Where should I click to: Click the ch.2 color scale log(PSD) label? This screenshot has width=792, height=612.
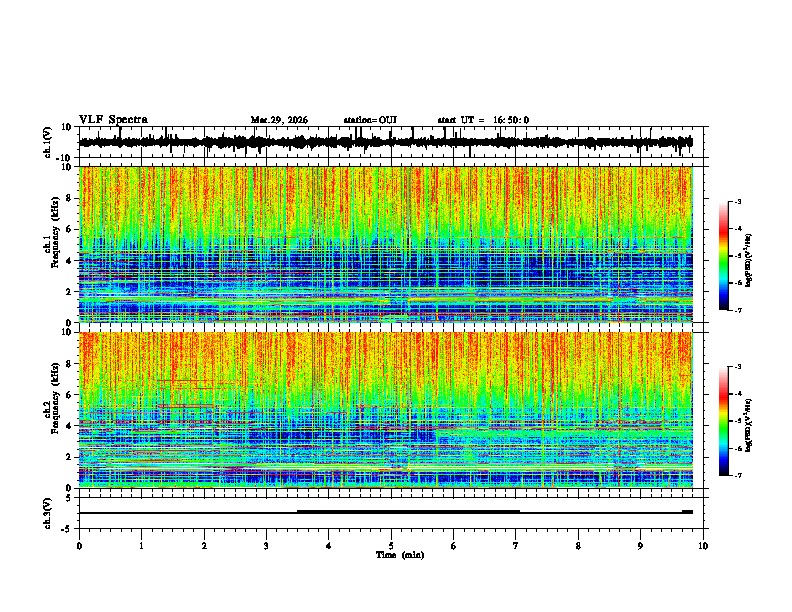point(749,425)
